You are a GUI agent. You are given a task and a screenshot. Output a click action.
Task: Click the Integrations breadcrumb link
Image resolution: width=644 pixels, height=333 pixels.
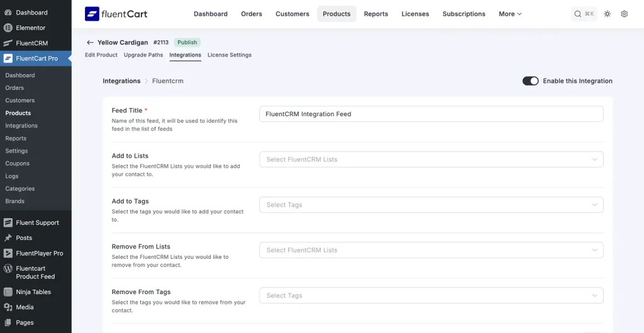coord(121,81)
